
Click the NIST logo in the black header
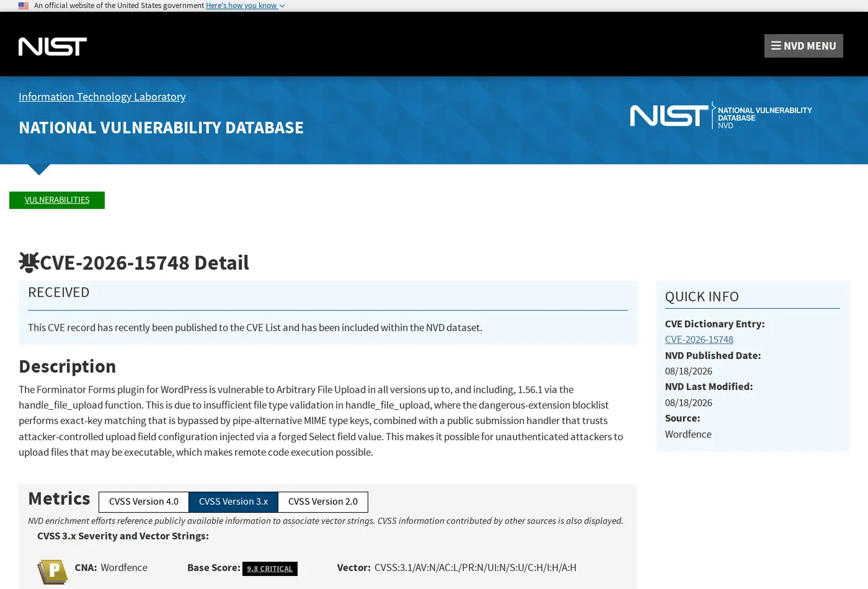pyautogui.click(x=53, y=46)
